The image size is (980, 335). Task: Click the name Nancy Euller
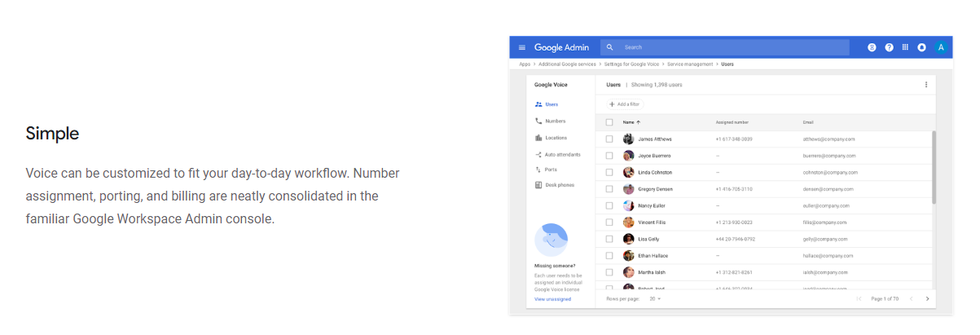click(x=652, y=205)
